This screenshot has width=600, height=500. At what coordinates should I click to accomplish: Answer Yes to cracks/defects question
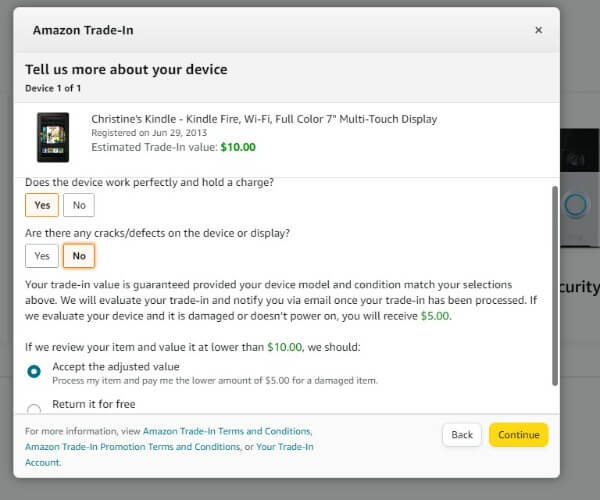42,256
